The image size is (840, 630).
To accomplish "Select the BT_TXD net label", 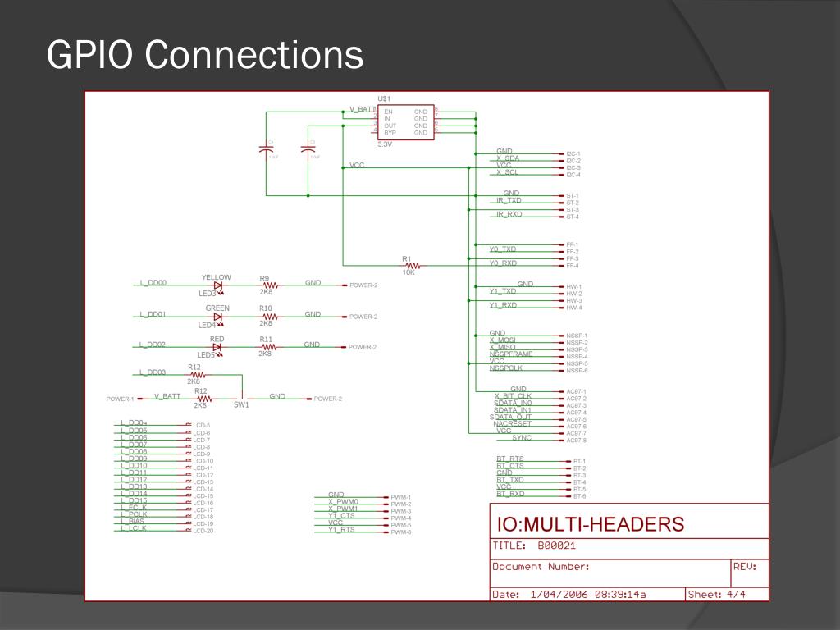I will tap(510, 480).
